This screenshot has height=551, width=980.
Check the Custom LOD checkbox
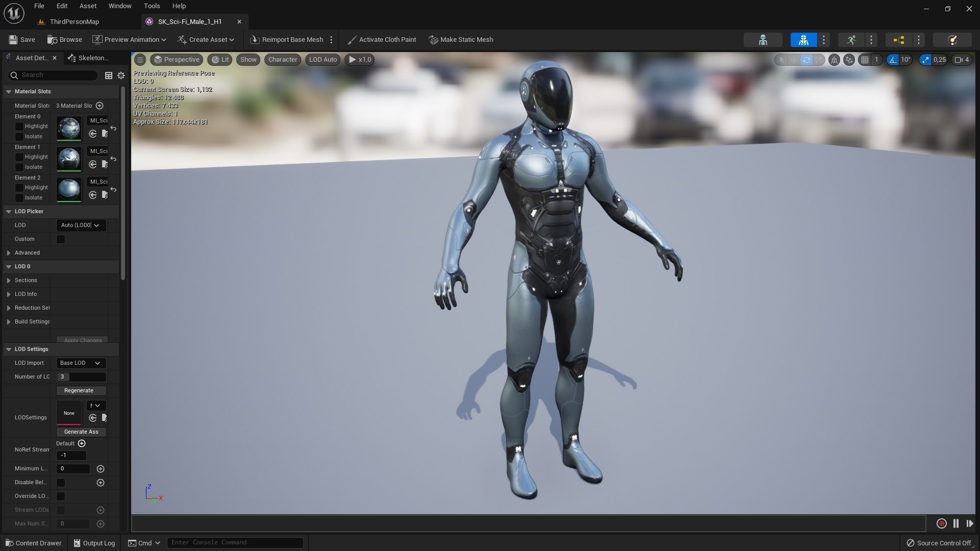point(61,239)
